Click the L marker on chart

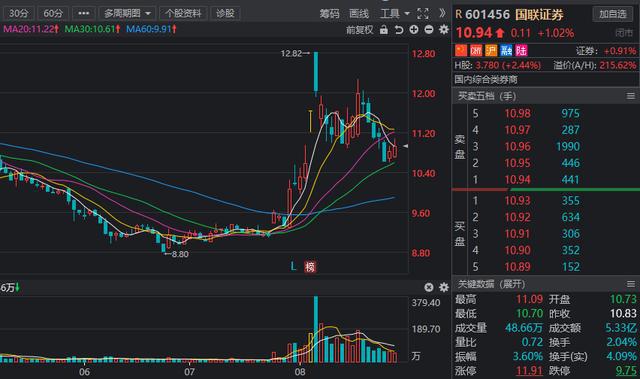tap(293, 267)
